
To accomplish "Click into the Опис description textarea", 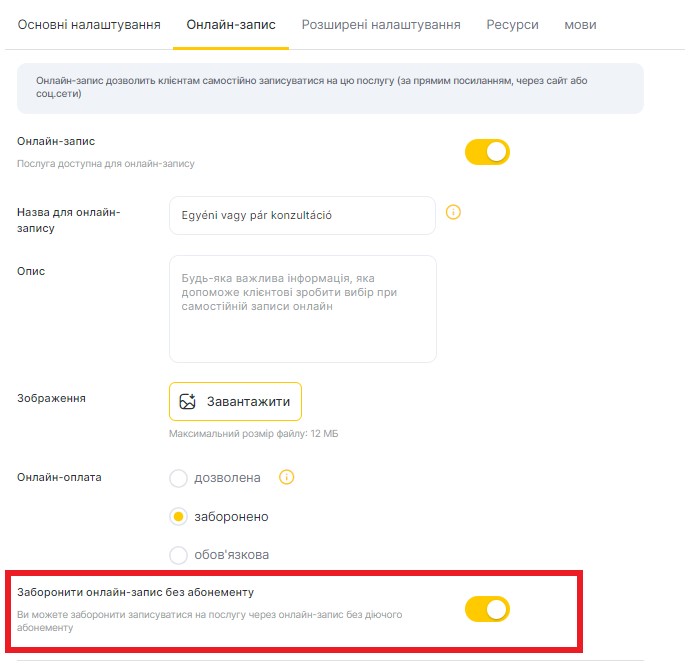I will pos(302,308).
